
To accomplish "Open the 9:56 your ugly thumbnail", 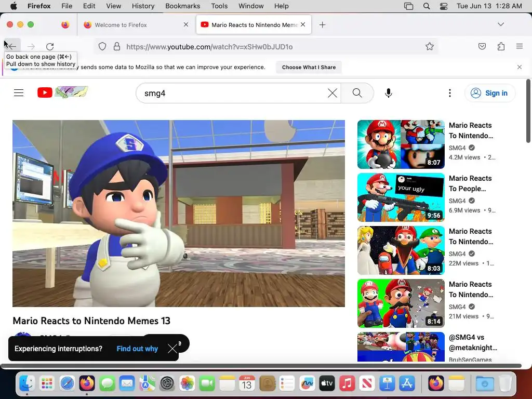I will click(401, 197).
